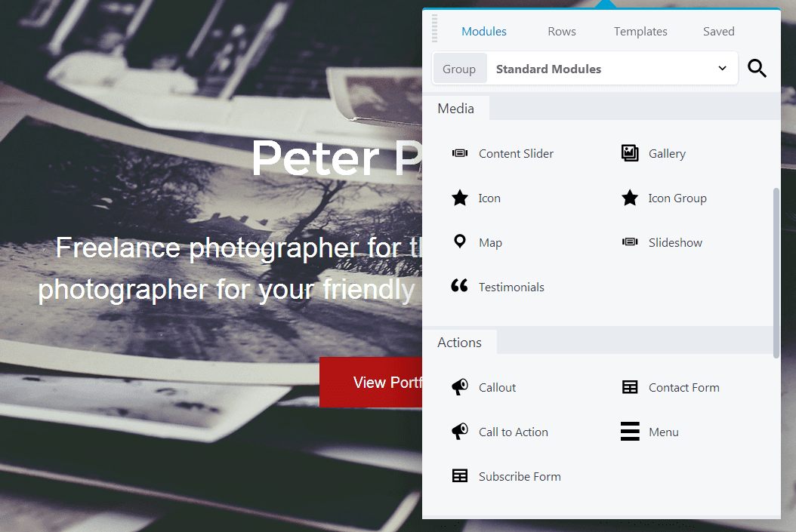
Task: Click the Call to Action megaphone icon
Action: tap(460, 432)
